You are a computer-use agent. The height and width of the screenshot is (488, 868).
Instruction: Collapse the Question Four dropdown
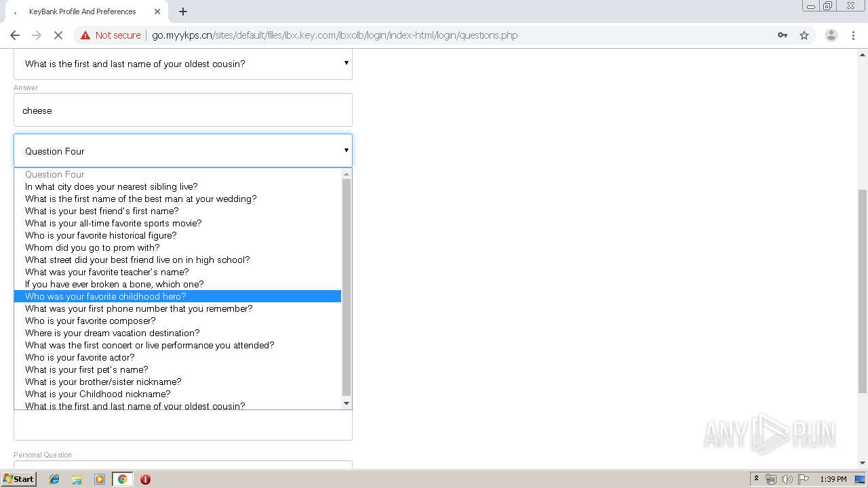(183, 150)
